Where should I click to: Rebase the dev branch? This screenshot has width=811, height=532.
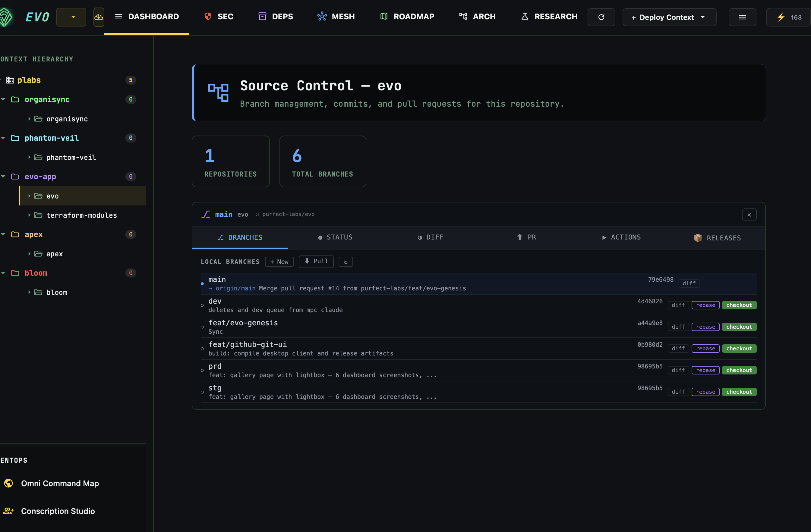(705, 305)
